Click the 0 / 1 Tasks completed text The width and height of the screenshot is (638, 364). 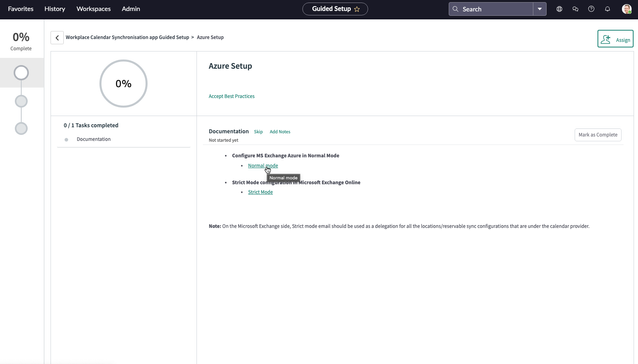(91, 125)
